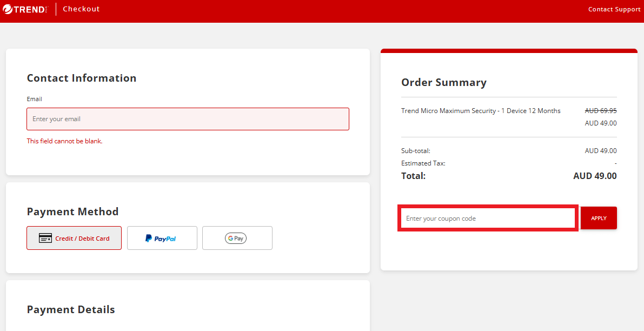Viewport: 644px width, 331px height.
Task: Click the blank field error message
Action: [64, 141]
